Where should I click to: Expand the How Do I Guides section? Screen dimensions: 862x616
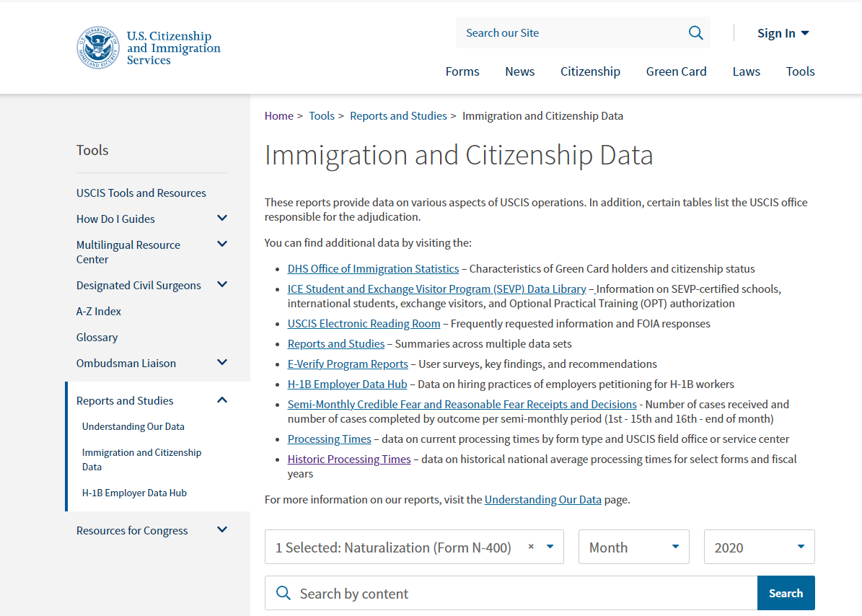[222, 218]
